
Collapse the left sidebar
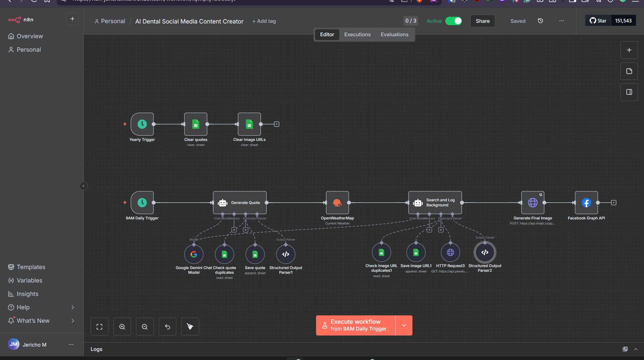click(x=84, y=186)
